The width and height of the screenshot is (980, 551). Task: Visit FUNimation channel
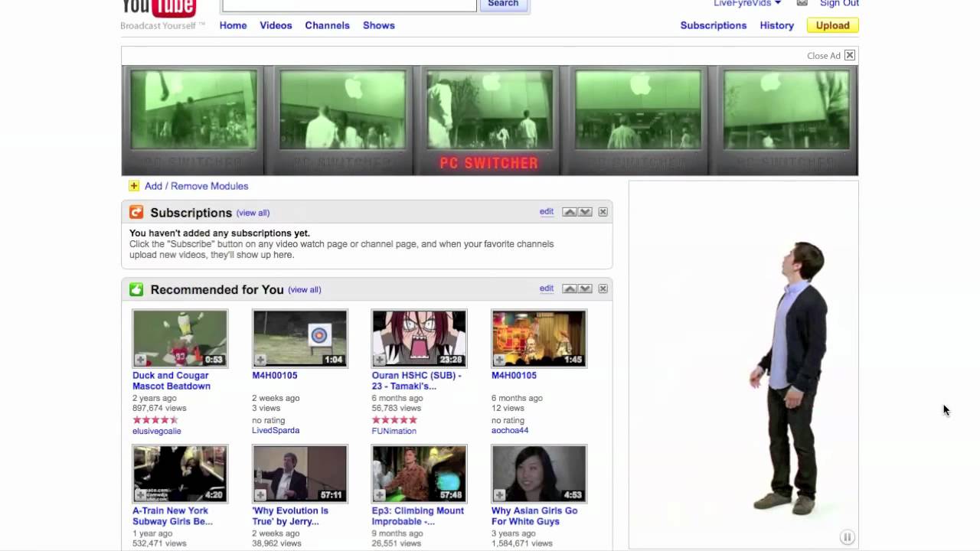coord(394,431)
